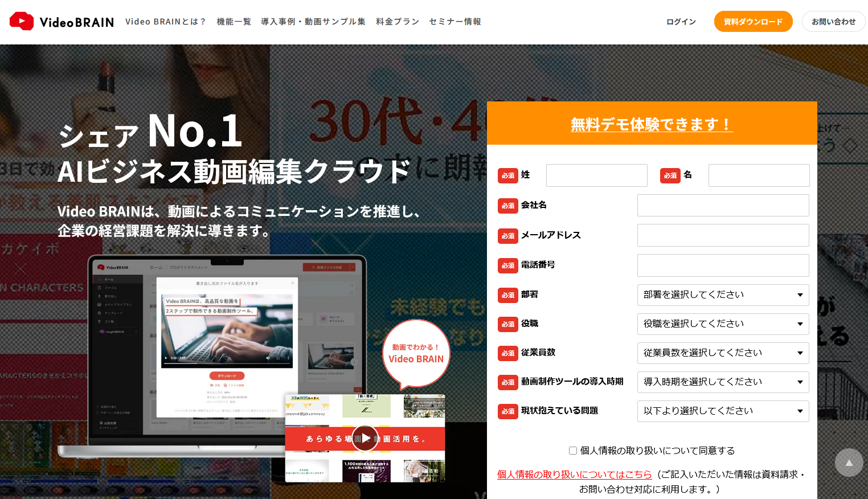Viewport: 868px width, 499px height.
Task: Go to 料金プラン page
Action: [x=398, y=22]
